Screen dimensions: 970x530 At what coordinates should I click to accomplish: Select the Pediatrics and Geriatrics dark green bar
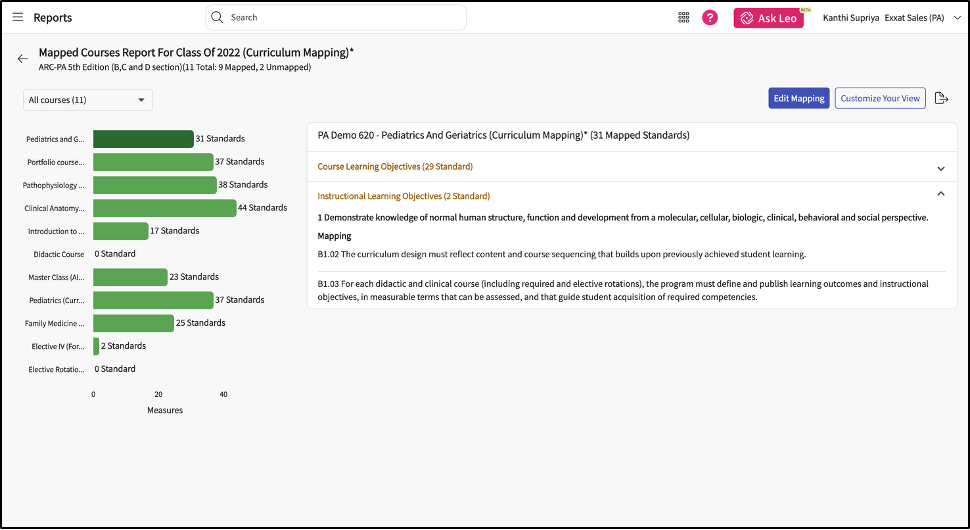(143, 139)
